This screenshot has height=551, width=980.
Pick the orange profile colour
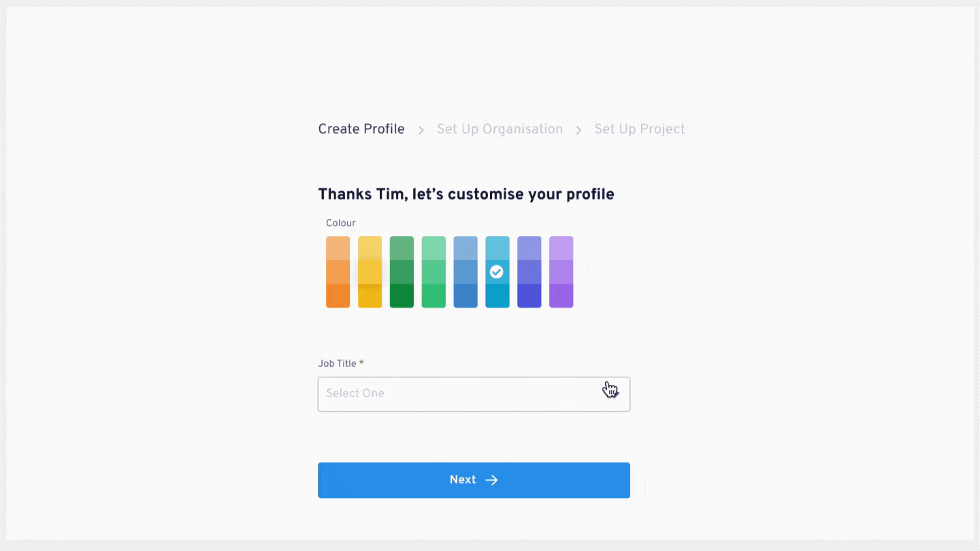(x=338, y=272)
